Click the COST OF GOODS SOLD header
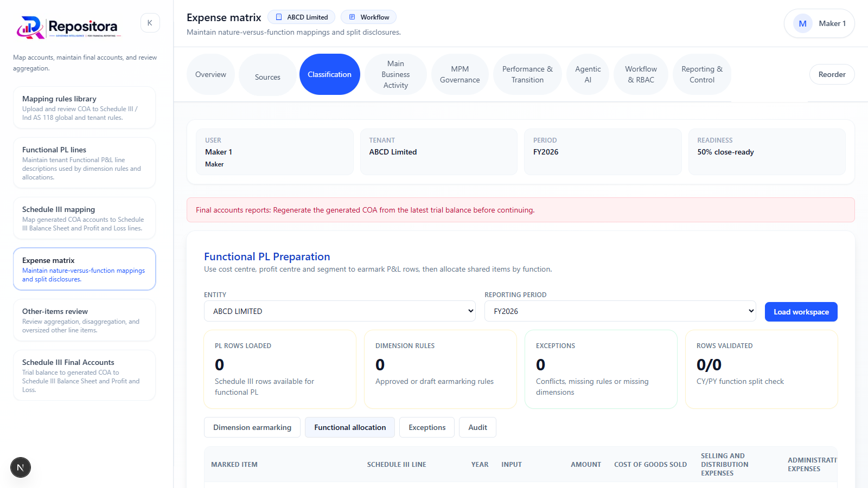 tap(650, 465)
